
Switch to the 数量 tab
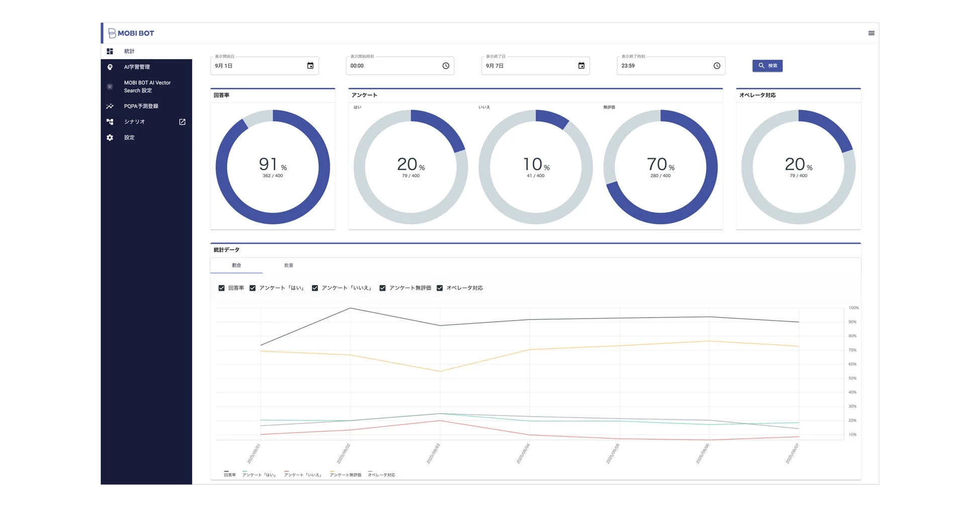tap(288, 265)
